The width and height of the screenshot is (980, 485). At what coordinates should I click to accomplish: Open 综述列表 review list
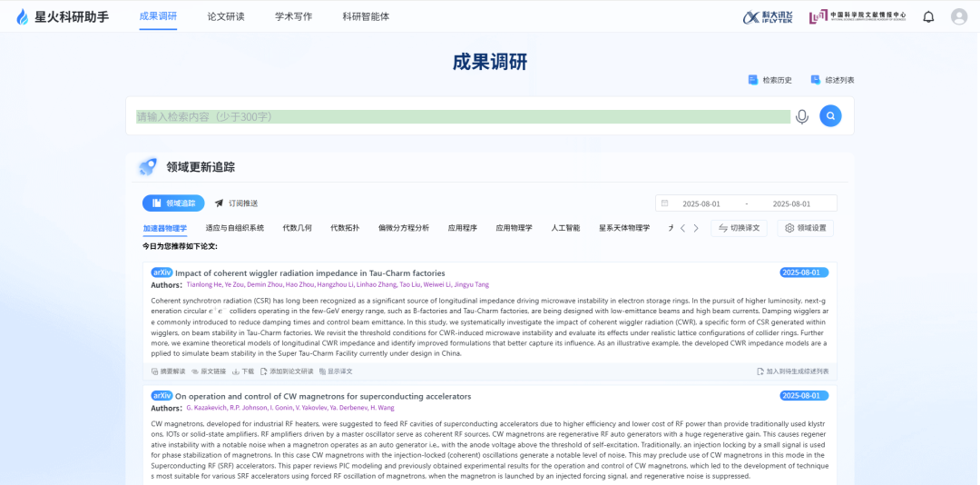pos(832,80)
